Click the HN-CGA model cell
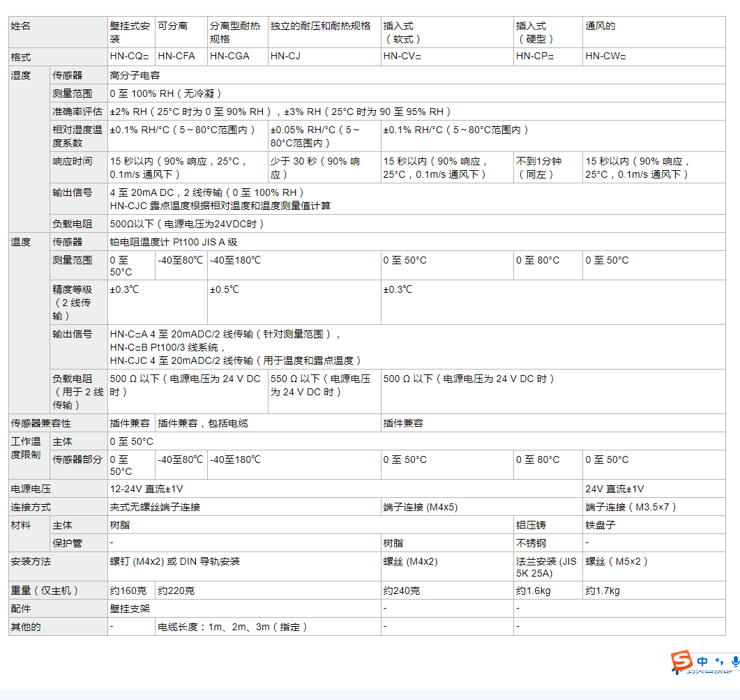The width and height of the screenshot is (740, 700). [x=229, y=56]
